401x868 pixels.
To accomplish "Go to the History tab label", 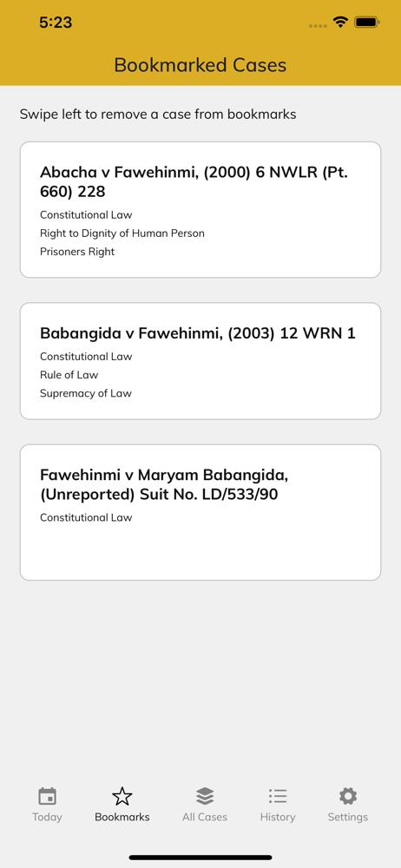I will pyautogui.click(x=278, y=817).
